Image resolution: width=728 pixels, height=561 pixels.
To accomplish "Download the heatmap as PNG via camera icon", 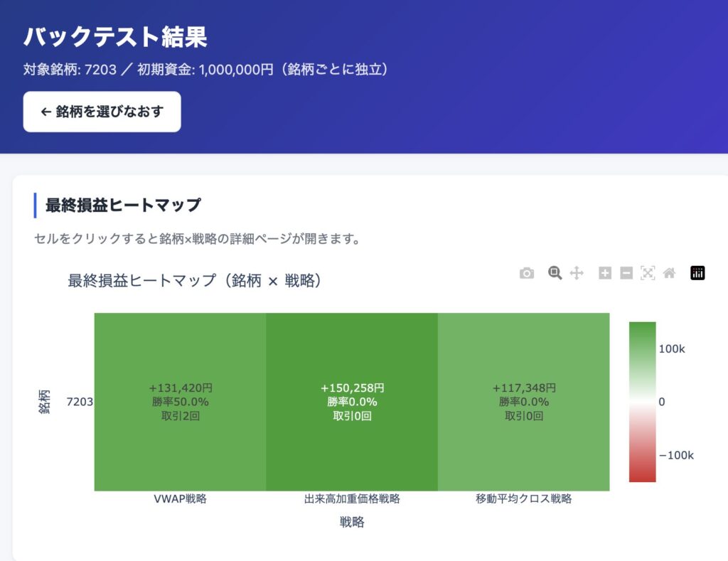I will [527, 273].
